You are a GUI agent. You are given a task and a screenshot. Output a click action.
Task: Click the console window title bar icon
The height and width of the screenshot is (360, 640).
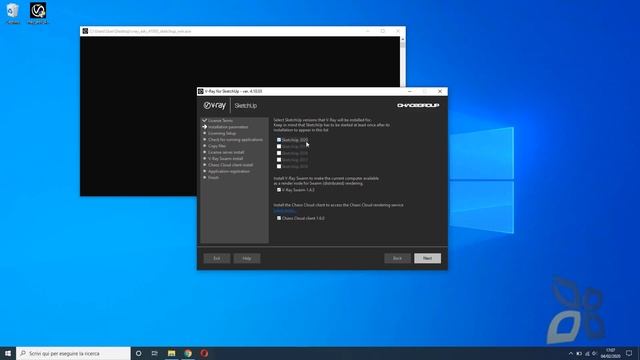(x=85, y=31)
